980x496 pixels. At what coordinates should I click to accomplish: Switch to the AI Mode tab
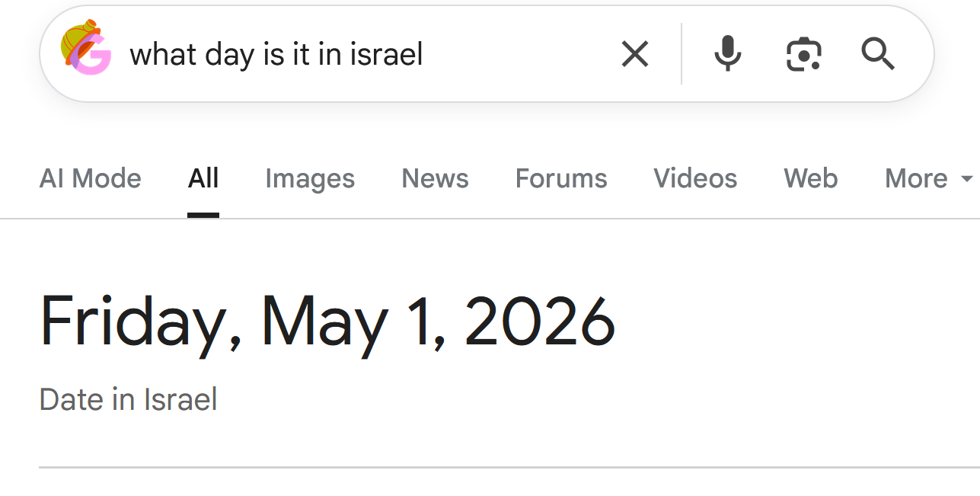[91, 178]
